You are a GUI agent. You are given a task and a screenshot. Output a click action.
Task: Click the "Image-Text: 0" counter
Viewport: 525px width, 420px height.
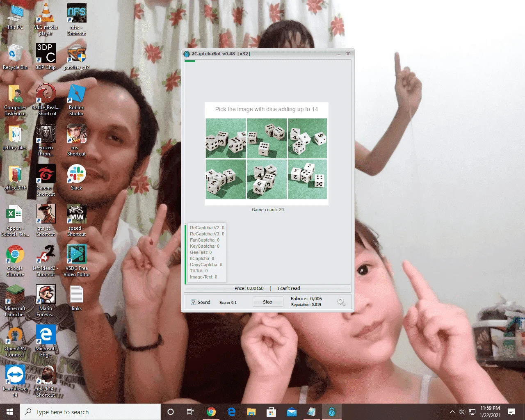click(x=203, y=277)
